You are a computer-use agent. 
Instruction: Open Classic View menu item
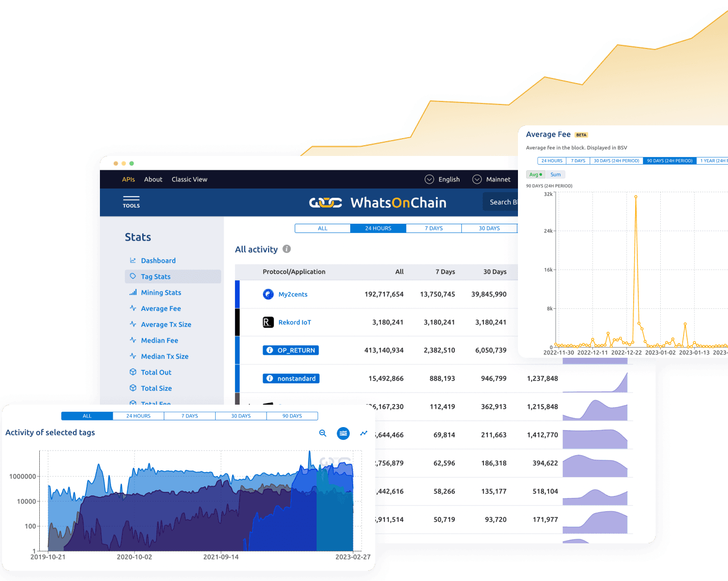pyautogui.click(x=189, y=179)
